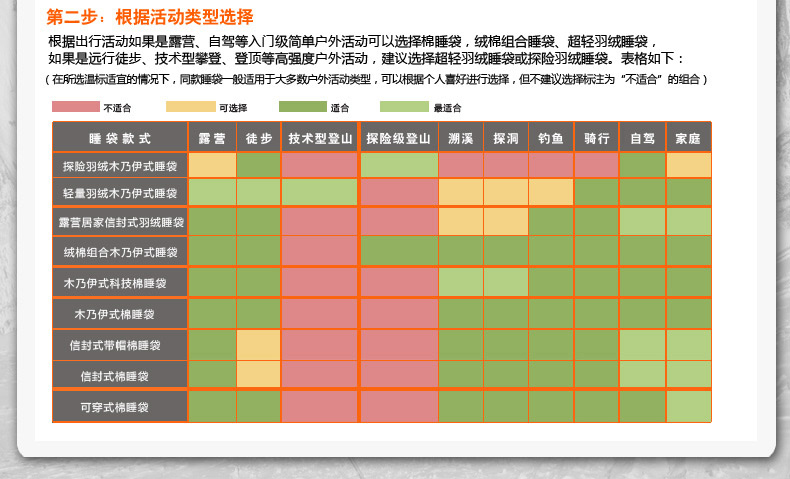Image resolution: width=790 pixels, height=479 pixels.
Task: Choose the 探险级登山 column header
Action: tap(398, 137)
